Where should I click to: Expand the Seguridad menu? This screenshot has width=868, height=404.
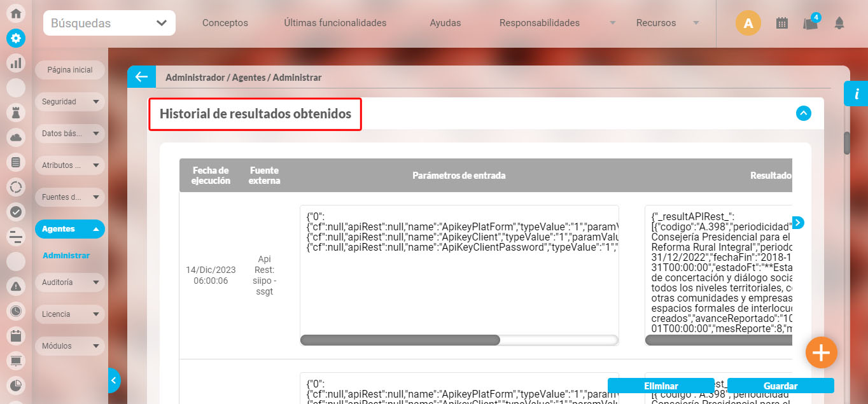click(69, 102)
